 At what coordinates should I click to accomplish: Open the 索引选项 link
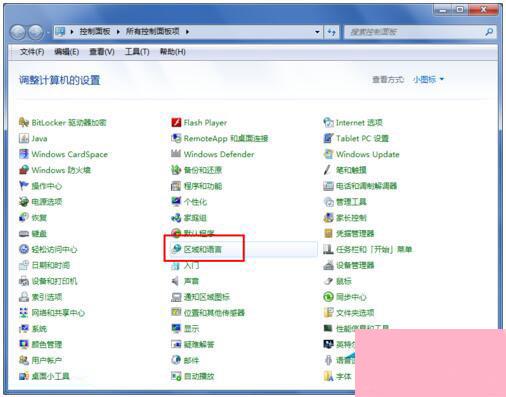coord(47,297)
